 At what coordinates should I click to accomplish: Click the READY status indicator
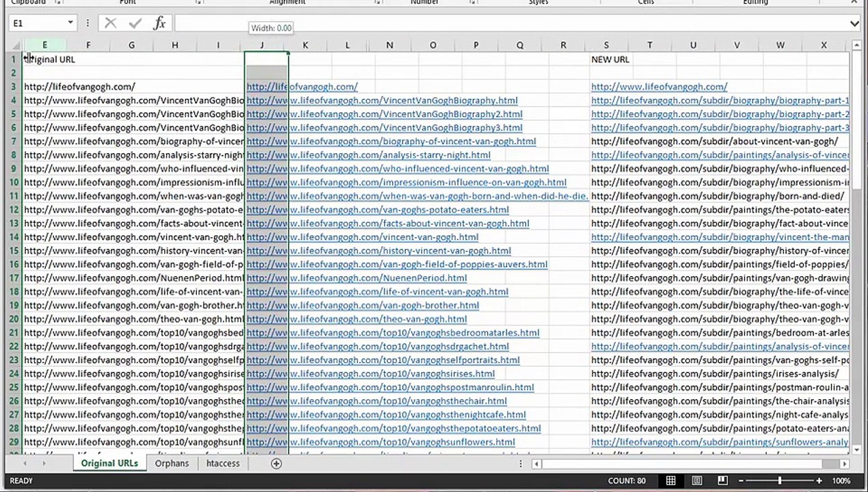coord(21,481)
